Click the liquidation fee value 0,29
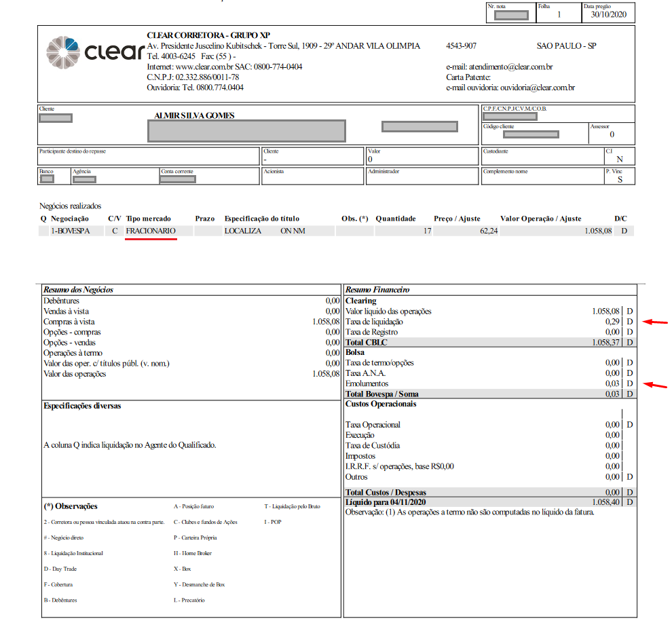Viewport: 672px width, 623px height. point(612,322)
